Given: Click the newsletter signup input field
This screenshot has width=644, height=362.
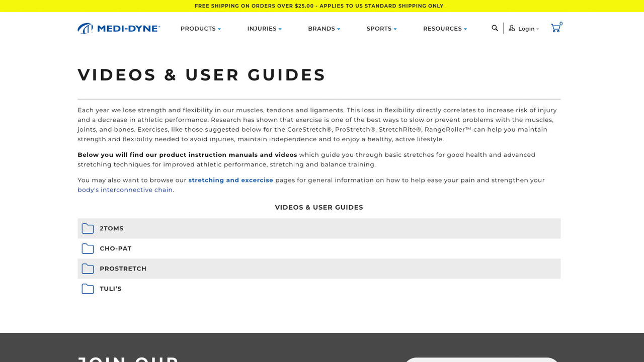Looking at the screenshot, I should pyautogui.click(x=481, y=360).
